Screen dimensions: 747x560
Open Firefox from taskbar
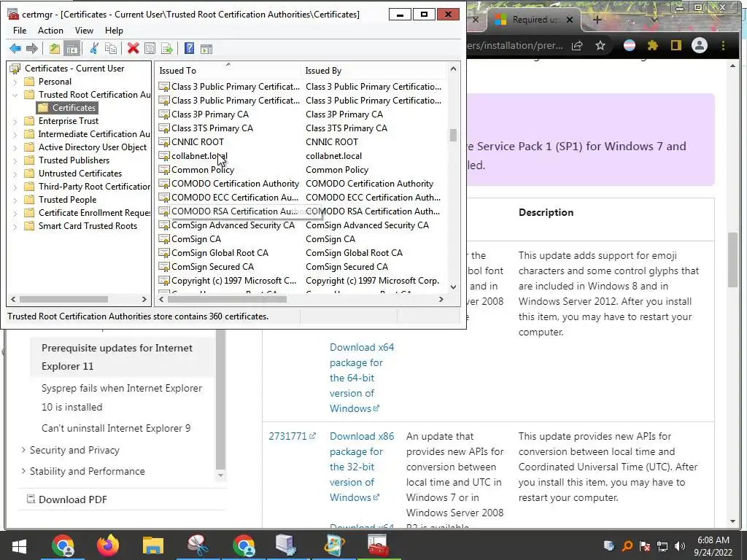click(108, 546)
